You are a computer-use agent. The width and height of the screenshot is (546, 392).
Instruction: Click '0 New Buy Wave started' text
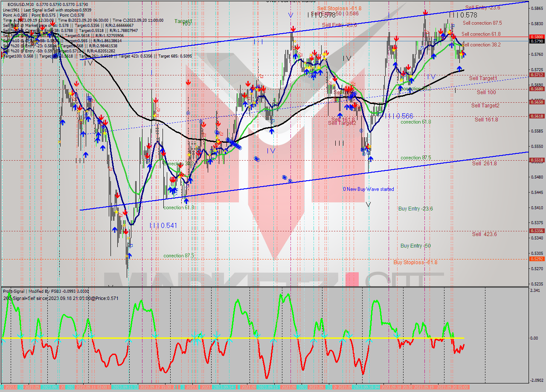369,189
